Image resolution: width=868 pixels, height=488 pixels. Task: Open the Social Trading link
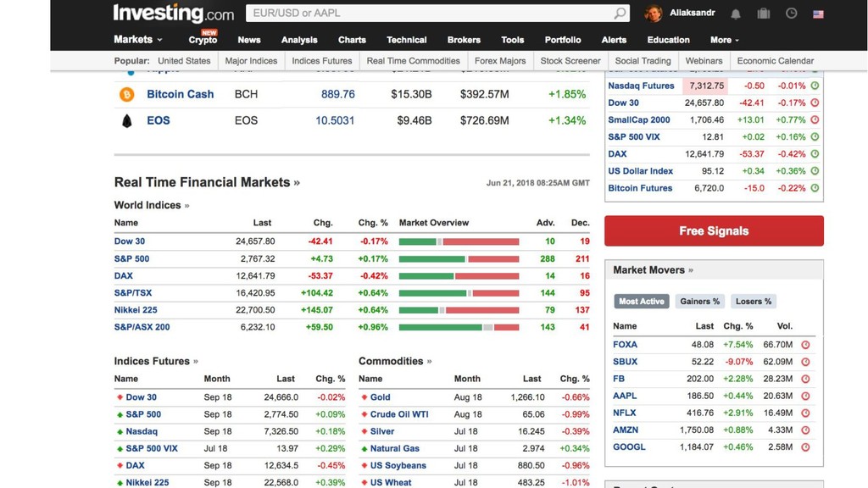point(643,61)
